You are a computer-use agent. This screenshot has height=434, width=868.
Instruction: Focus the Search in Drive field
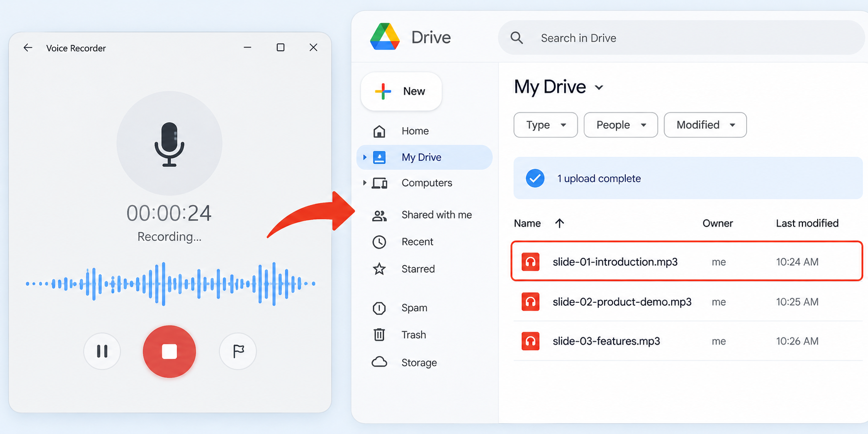pyautogui.click(x=681, y=38)
